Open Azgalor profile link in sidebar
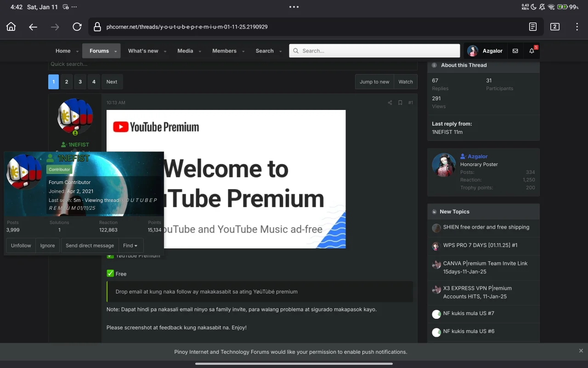The width and height of the screenshot is (588, 368). click(x=478, y=156)
